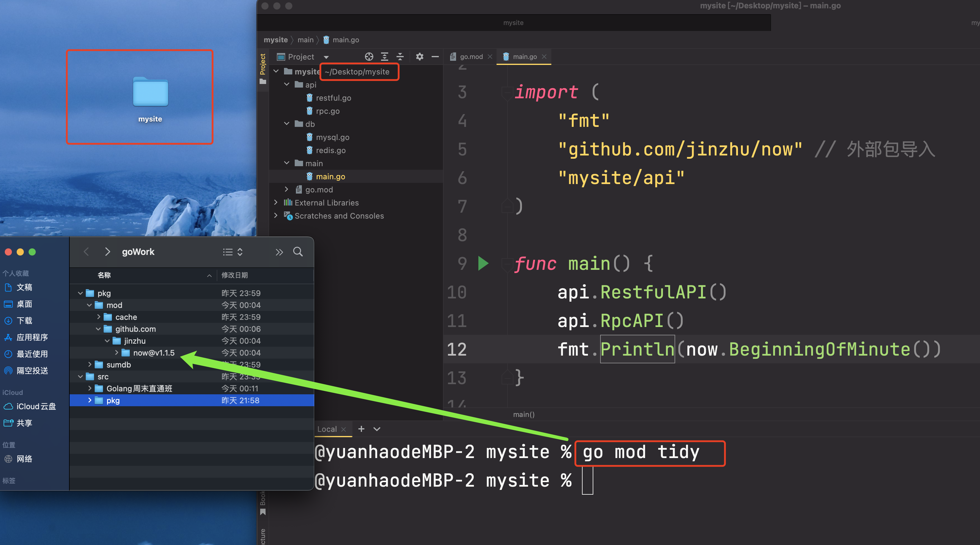Open the Project view dropdown arrow
Screen dimensions: 980x545
coord(326,57)
